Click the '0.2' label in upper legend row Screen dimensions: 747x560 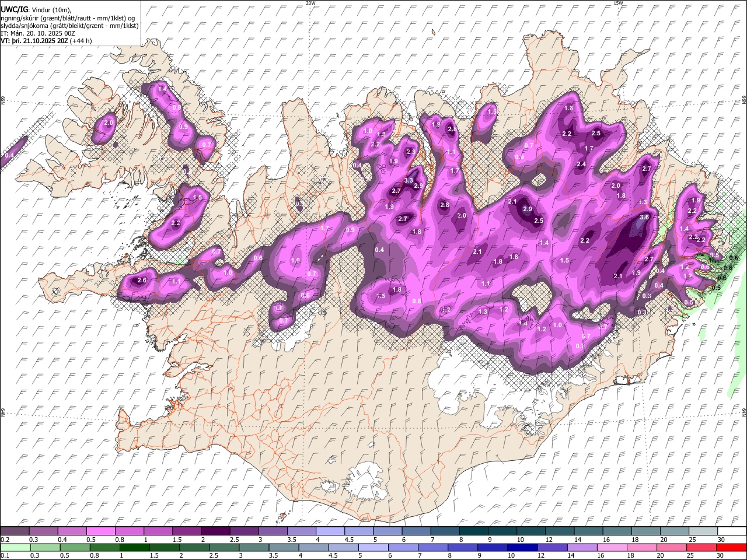coord(4,540)
